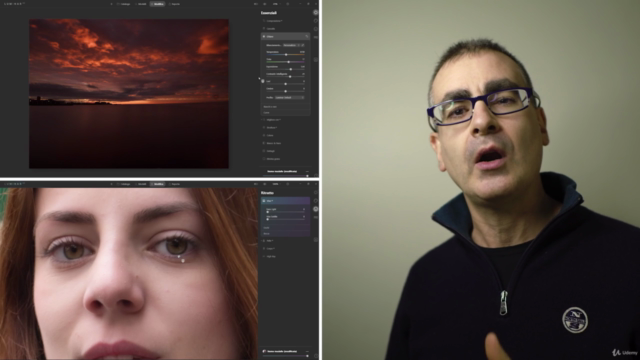This screenshot has width=640, height=360.
Task: Click Esposizione slider handle
Action: pos(291,69)
